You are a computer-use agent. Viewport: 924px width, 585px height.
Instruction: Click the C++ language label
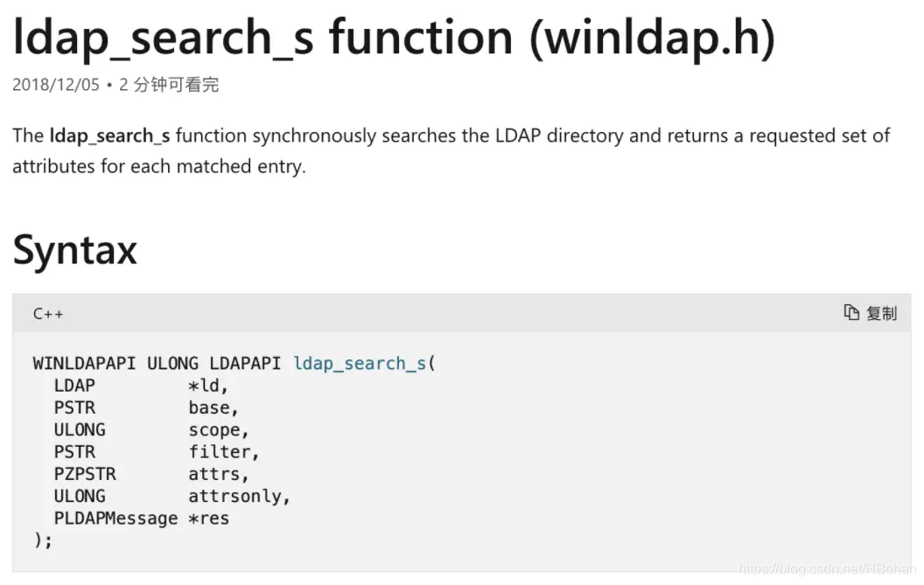pyautogui.click(x=48, y=313)
